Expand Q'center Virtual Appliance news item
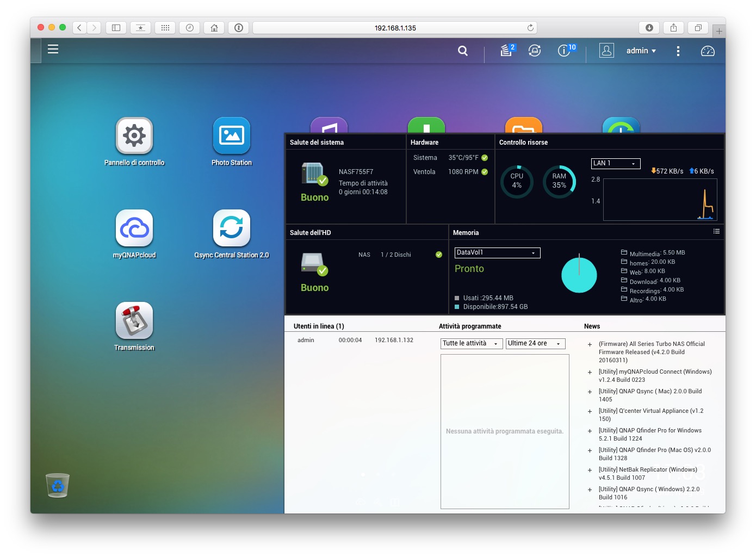The width and height of the screenshot is (756, 557). point(590,411)
